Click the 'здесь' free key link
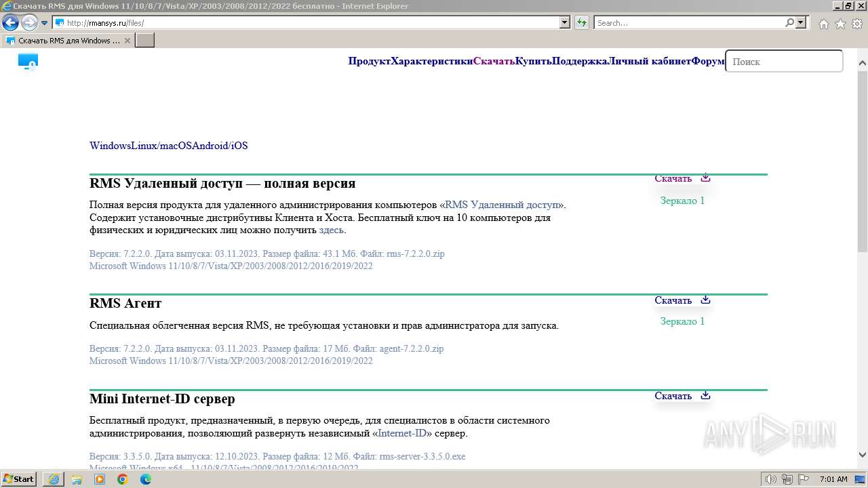The height and width of the screenshot is (488, 868). tap(332, 230)
